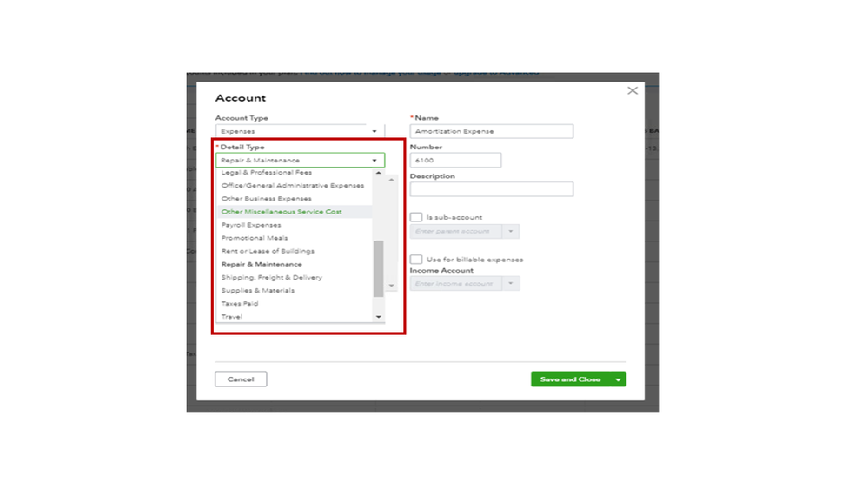Choose Office/General Administrative Expenses option
868x488 pixels.
click(293, 185)
